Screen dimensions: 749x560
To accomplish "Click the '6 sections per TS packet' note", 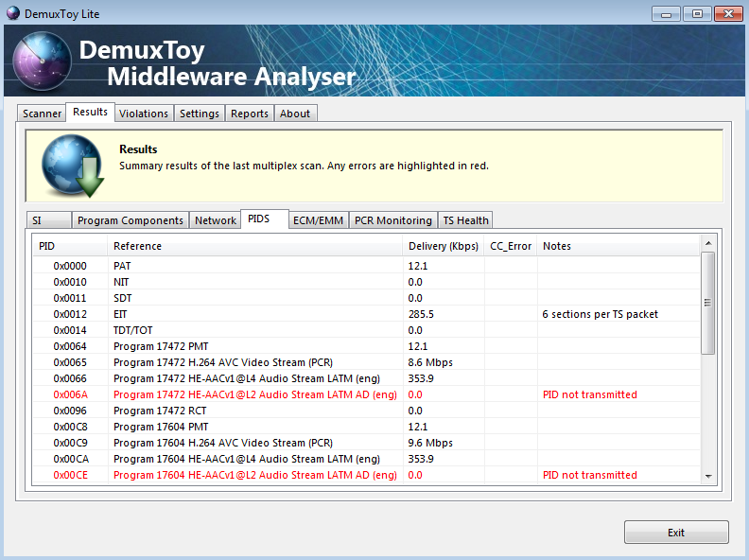I will [x=600, y=314].
